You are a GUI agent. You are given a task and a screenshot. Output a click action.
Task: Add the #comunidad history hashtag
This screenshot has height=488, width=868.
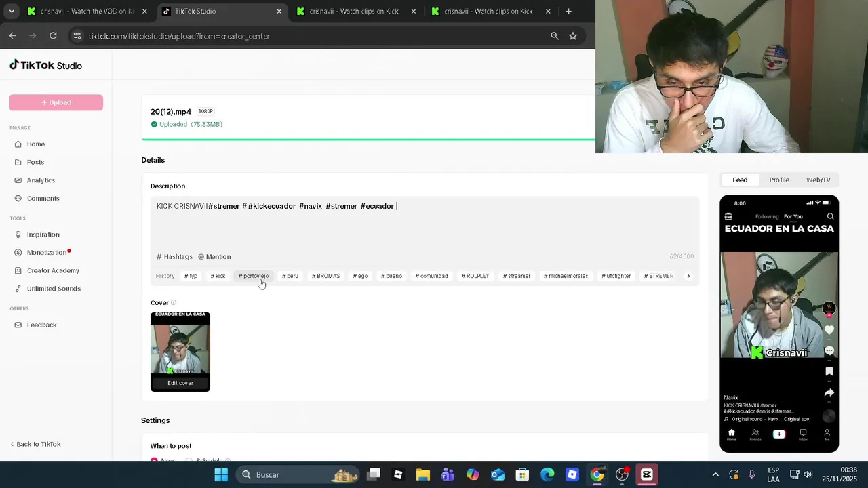click(x=432, y=276)
